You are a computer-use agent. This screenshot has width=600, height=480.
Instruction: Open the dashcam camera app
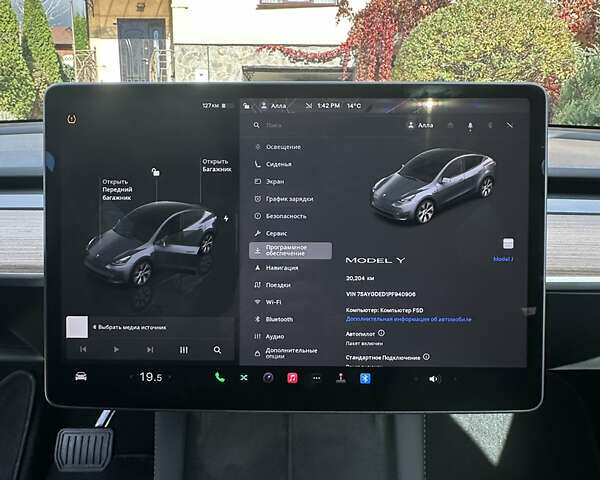click(269, 378)
